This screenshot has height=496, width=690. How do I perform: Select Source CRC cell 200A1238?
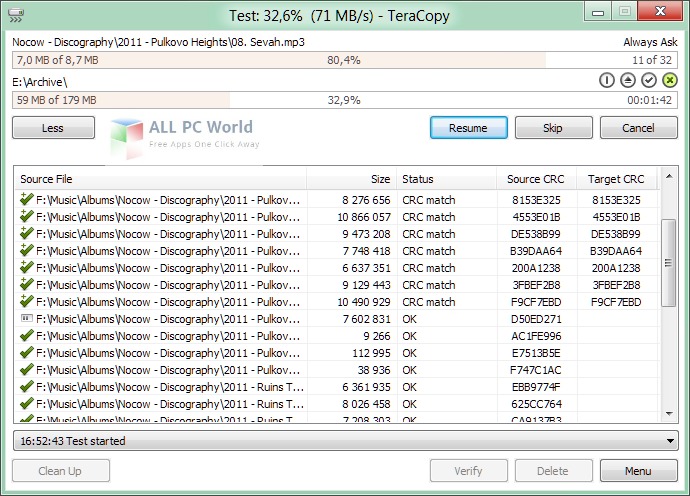click(x=536, y=268)
